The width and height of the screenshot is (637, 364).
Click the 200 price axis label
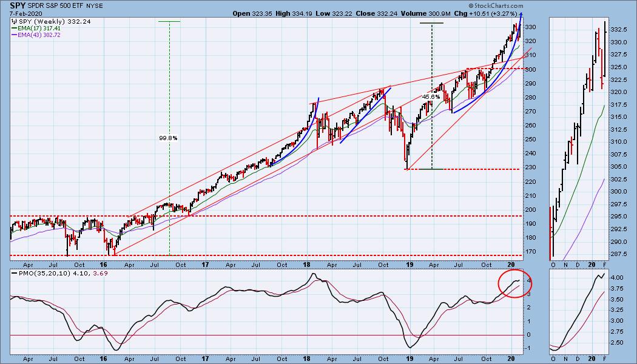pyautogui.click(x=530, y=210)
